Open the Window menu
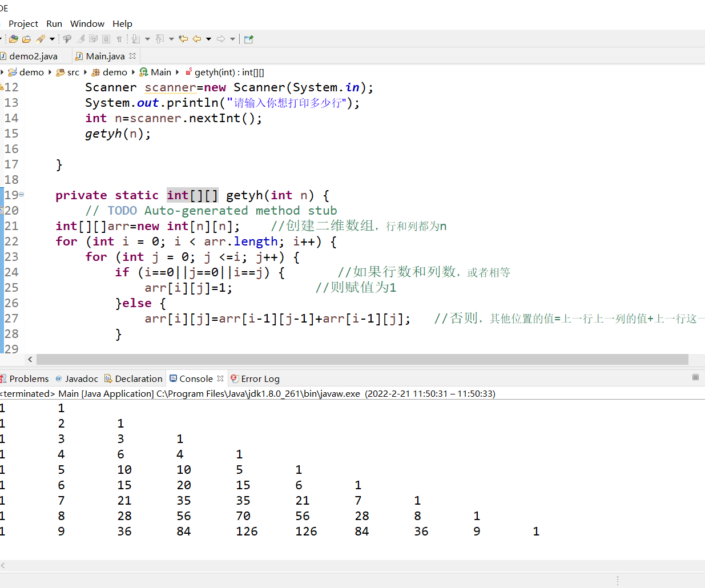Viewport: 705px width, 588px height. click(x=87, y=23)
